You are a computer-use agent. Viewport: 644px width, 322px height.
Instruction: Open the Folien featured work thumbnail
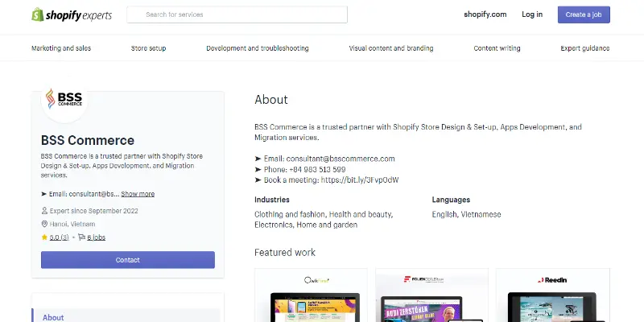coord(431,295)
